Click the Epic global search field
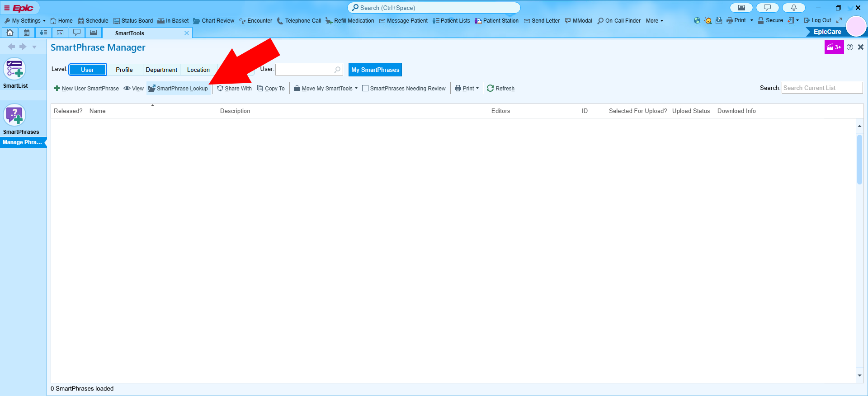 point(434,8)
